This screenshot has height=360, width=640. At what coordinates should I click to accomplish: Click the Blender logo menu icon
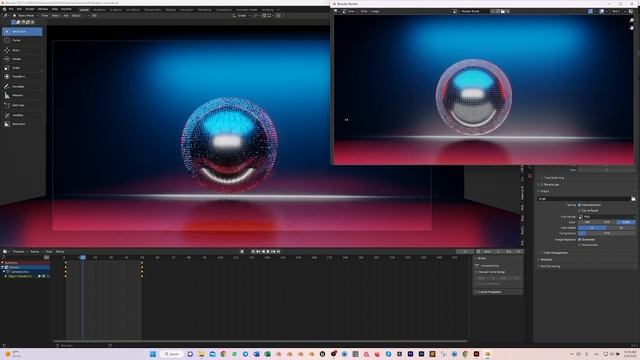pos(4,9)
